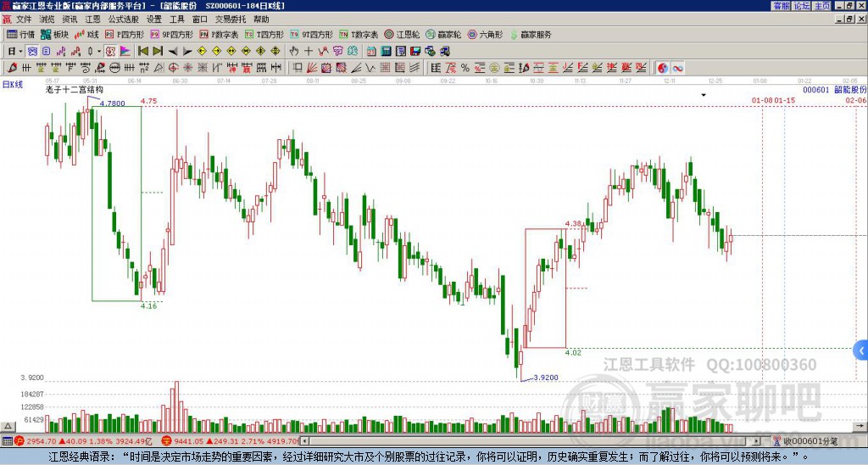Select the red pen drawing tool
The width and height of the screenshot is (868, 465).
[12, 68]
